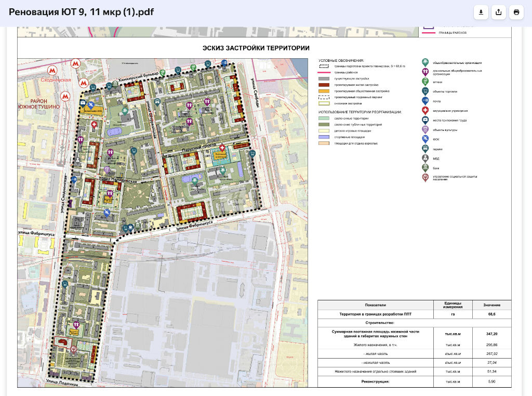This screenshot has height=396, width=532.
Task: Click the 347,20 value in the table
Action: pyautogui.click(x=491, y=334)
